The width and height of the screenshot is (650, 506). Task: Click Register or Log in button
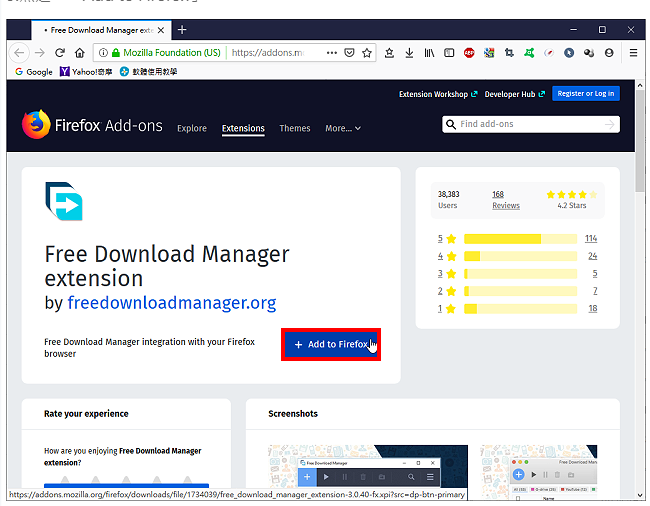tap(586, 94)
